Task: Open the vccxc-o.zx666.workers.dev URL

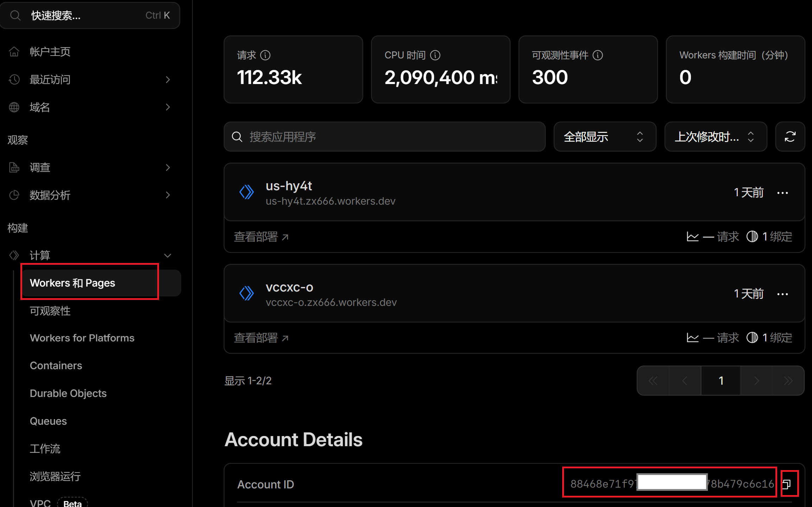Action: pos(331,302)
